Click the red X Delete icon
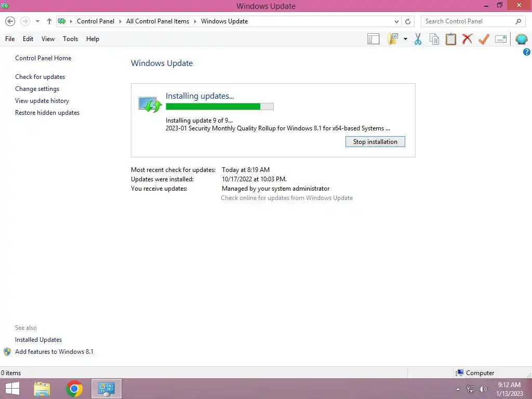 click(x=467, y=39)
